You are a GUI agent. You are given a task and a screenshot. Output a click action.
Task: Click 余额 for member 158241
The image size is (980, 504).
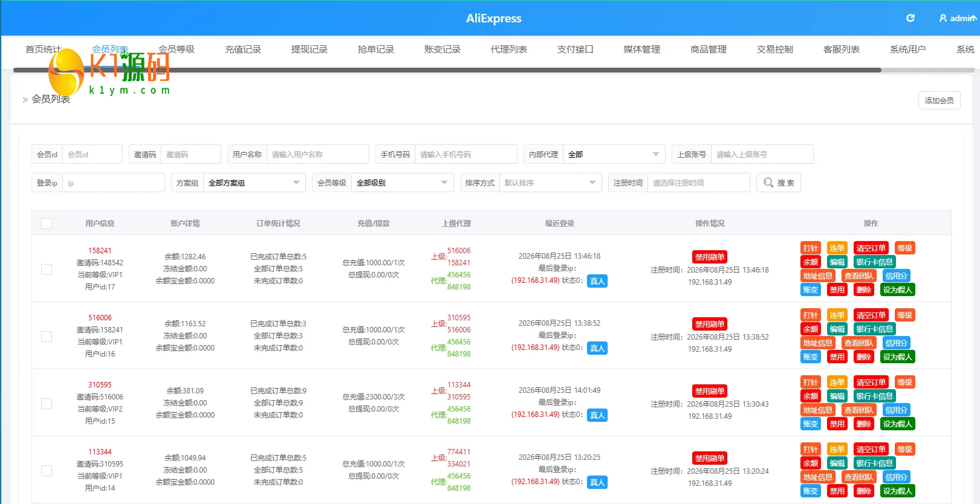pyautogui.click(x=811, y=262)
